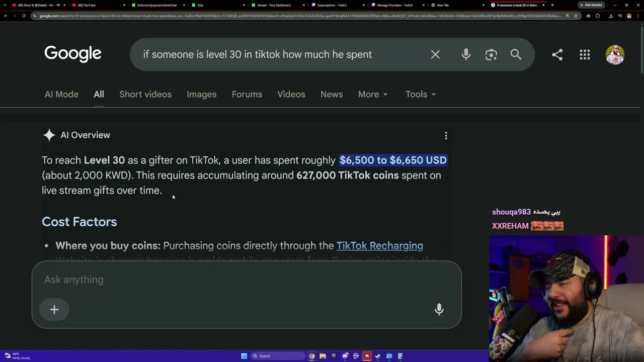Switch to AI Mode tab
The width and height of the screenshot is (644, 362).
61,94
